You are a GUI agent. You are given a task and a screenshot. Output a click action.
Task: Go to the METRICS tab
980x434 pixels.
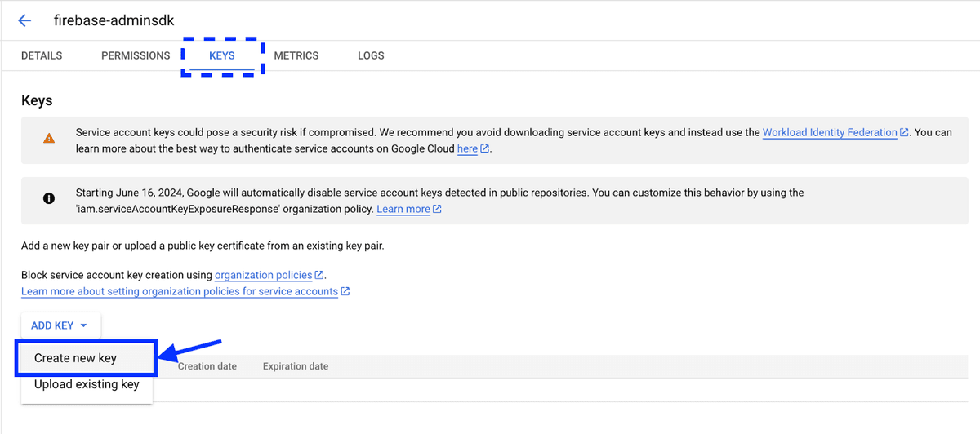(x=296, y=55)
